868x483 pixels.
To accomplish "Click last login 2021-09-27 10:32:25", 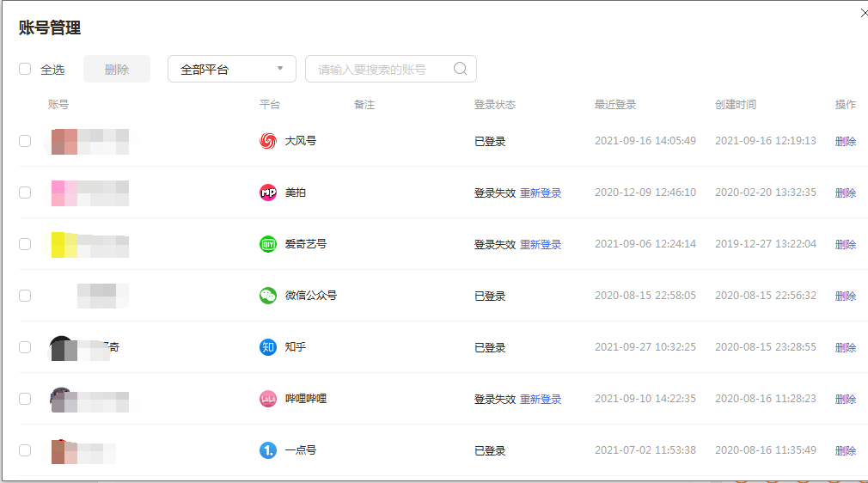I will 645,346.
